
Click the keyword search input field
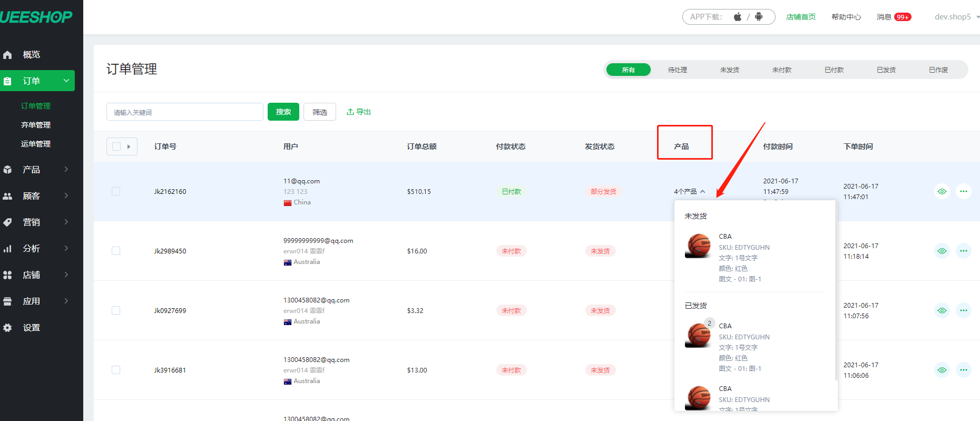tap(184, 112)
